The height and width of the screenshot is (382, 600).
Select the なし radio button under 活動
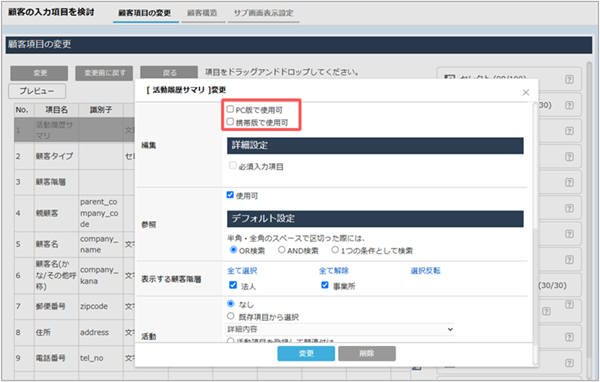(x=230, y=304)
